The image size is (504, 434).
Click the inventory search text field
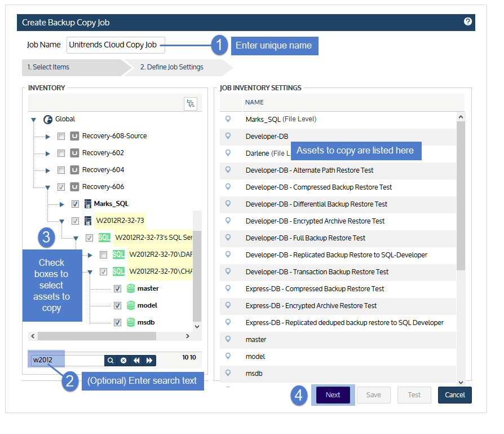(x=68, y=360)
